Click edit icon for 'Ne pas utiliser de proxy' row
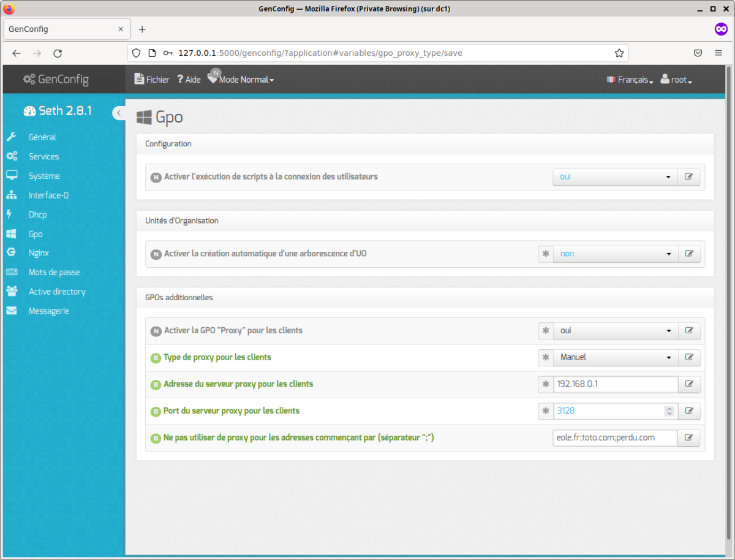Image resolution: width=735 pixels, height=560 pixels. pos(688,437)
